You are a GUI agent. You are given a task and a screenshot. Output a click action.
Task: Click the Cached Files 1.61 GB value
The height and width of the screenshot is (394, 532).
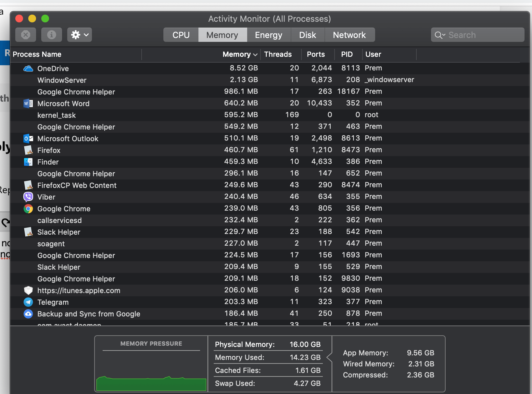tap(308, 370)
